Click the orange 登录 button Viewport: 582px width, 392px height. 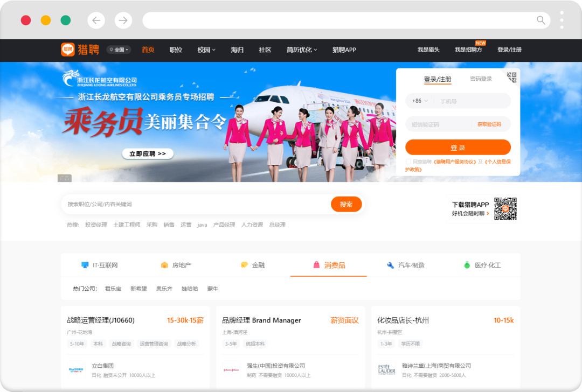coord(458,147)
